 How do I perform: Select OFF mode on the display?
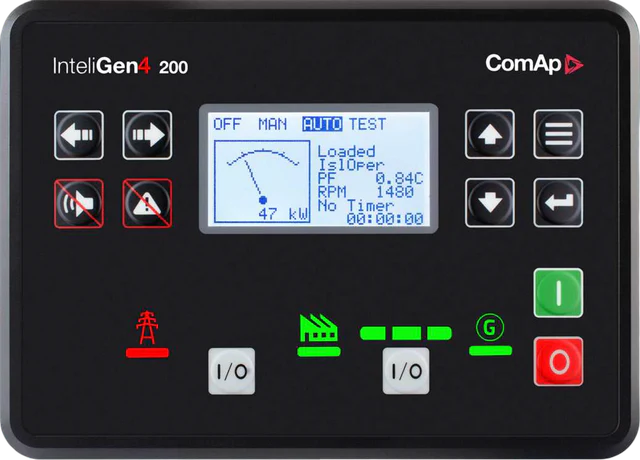click(x=227, y=124)
